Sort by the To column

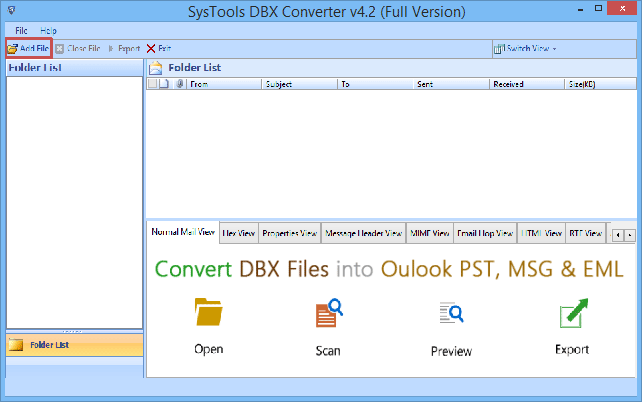pos(375,84)
